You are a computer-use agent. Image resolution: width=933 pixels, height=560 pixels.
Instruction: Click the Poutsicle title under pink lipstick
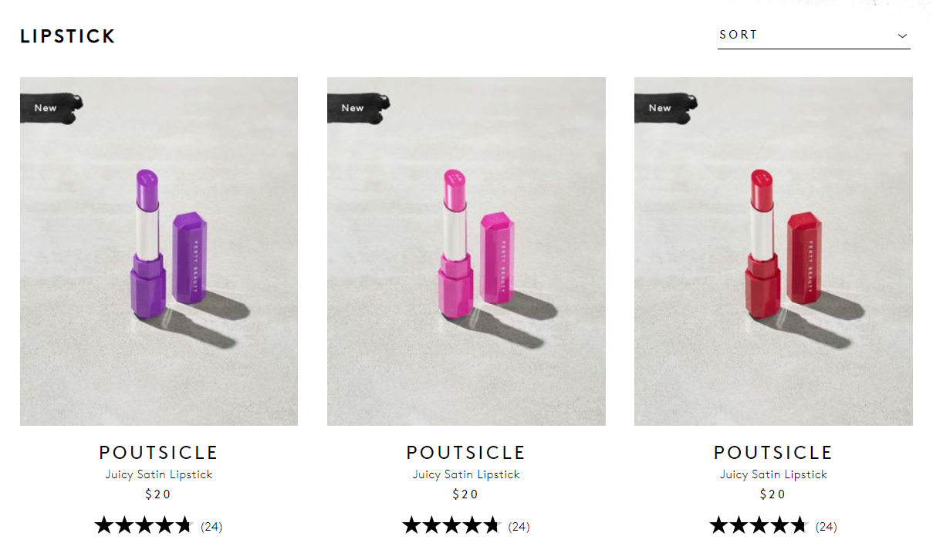pos(466,453)
